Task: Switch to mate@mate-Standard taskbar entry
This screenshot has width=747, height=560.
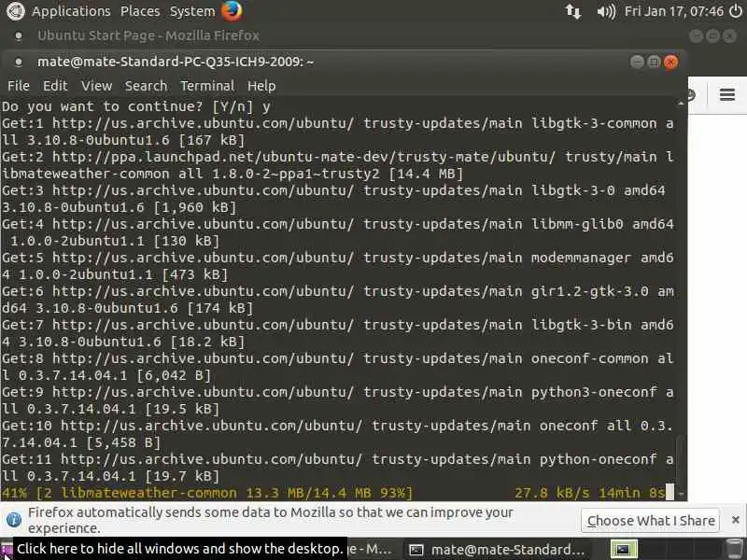Action: (x=498, y=550)
